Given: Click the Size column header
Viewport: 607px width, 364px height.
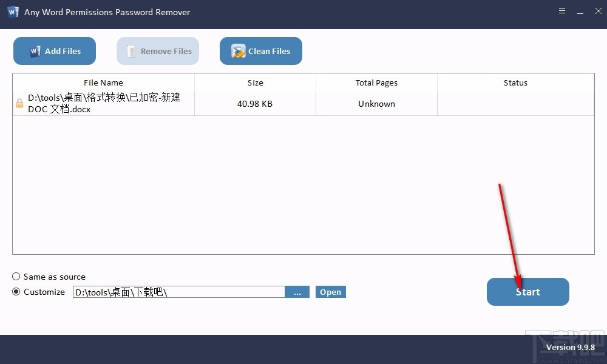Looking at the screenshot, I should click(x=255, y=83).
